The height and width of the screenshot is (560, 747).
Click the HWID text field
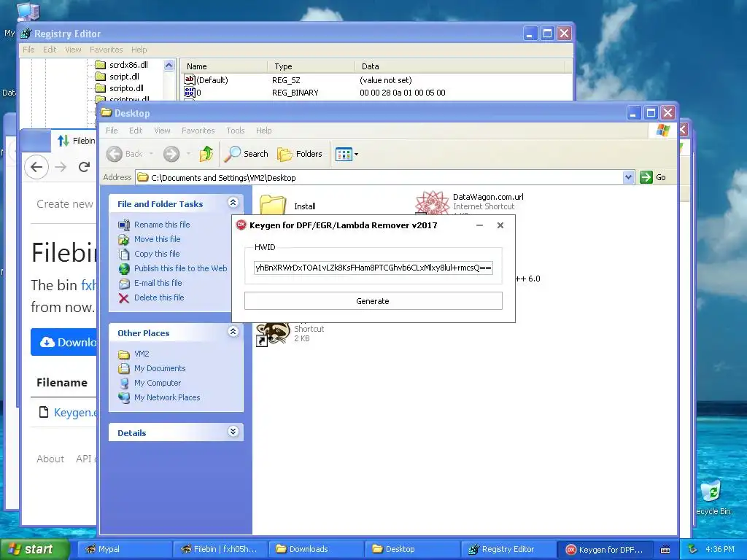(x=373, y=268)
